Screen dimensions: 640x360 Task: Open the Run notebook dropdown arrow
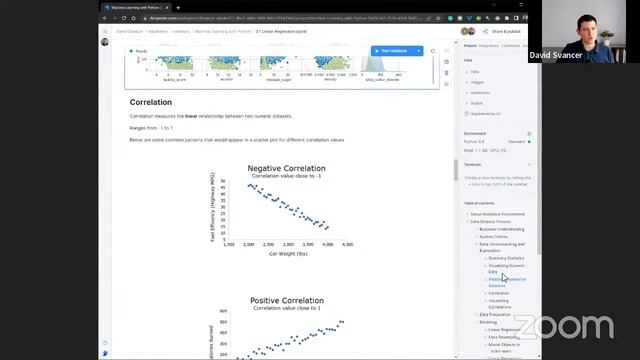[419, 51]
